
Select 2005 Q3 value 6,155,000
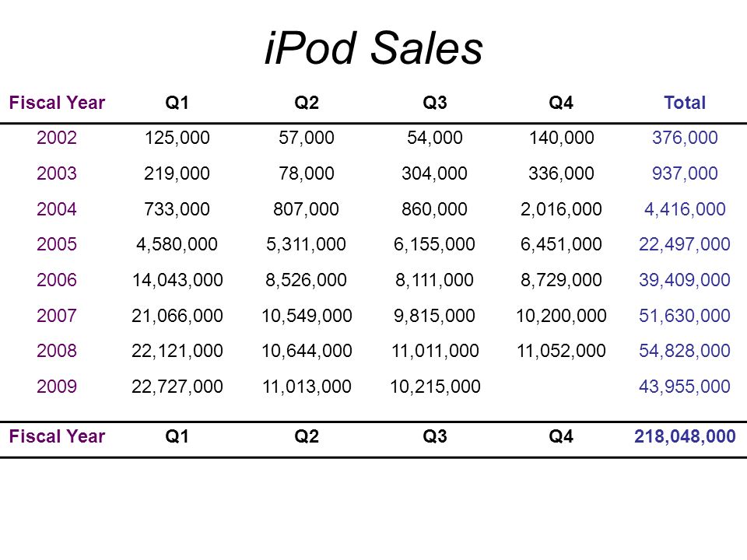(434, 244)
